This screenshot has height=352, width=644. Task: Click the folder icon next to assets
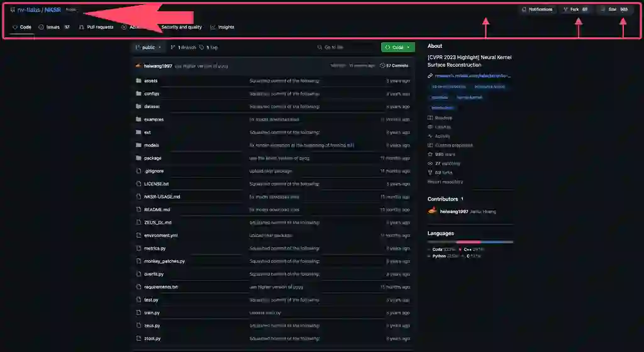point(138,81)
